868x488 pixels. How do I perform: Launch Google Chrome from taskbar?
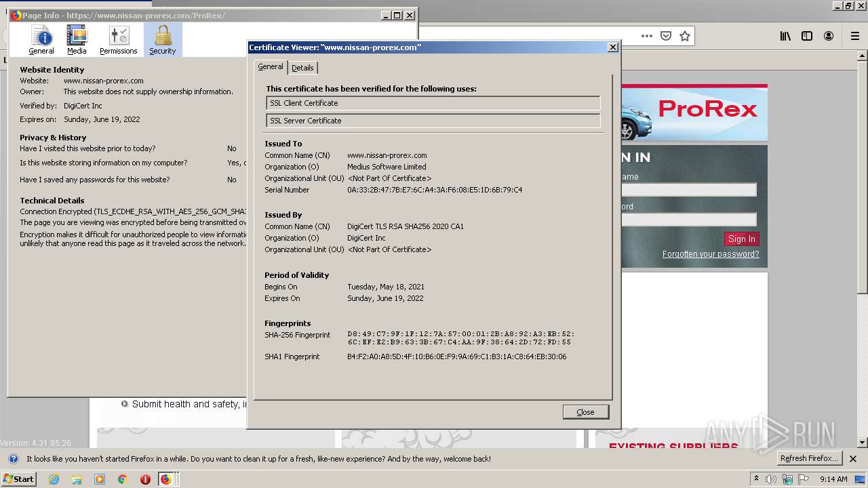(122, 479)
